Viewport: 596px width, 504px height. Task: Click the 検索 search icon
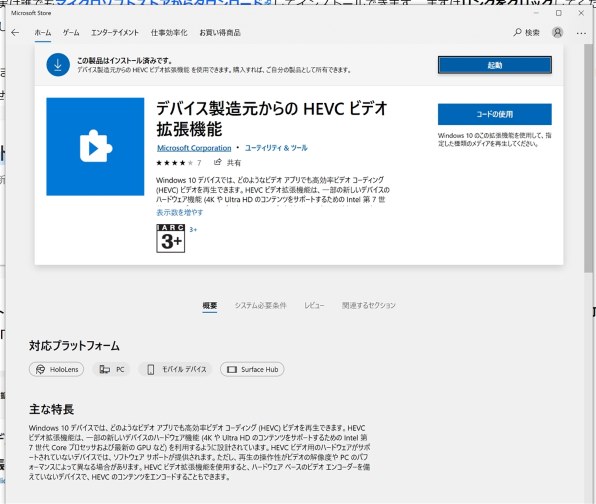click(517, 33)
